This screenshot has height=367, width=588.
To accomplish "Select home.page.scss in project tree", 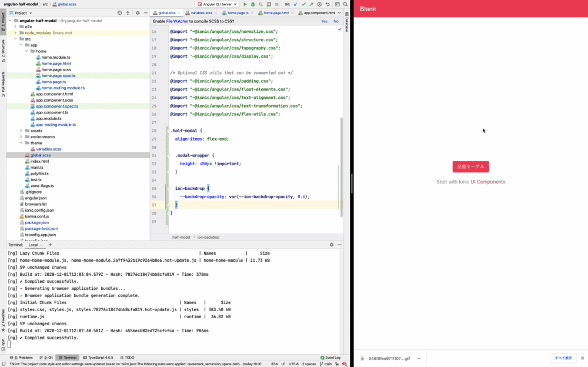I will [x=56, y=69].
